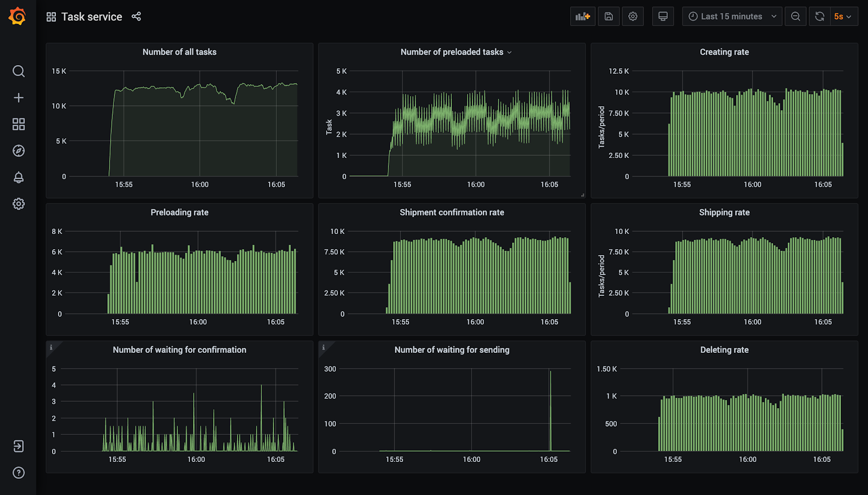This screenshot has width=868, height=495.
Task: Click Tasks/period axis label in Creating rate
Action: tap(601, 127)
